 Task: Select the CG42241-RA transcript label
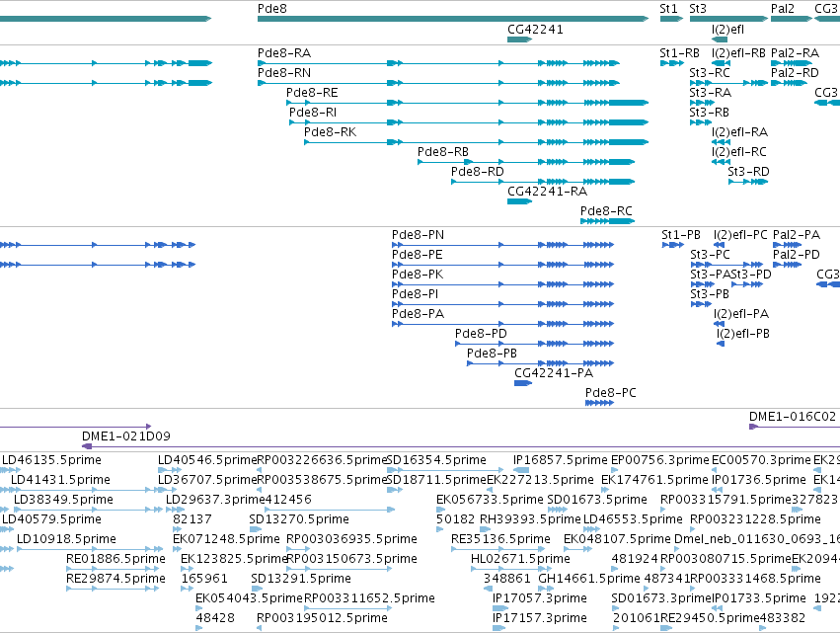(x=548, y=192)
